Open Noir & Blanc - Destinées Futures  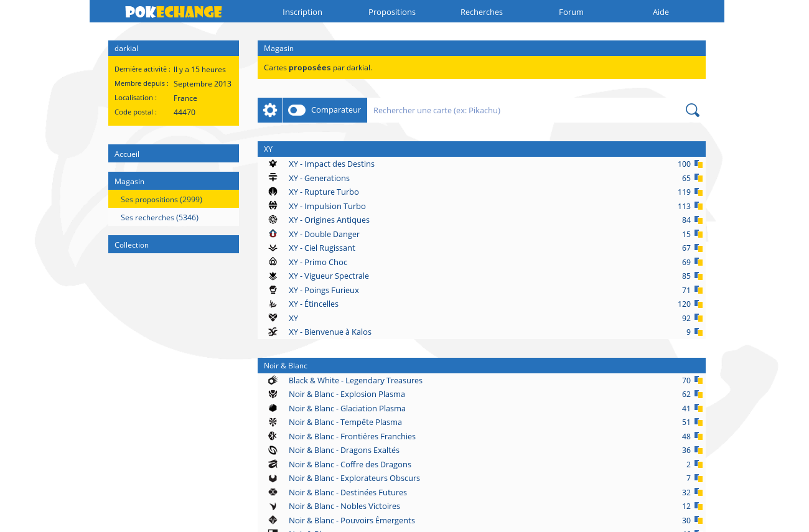point(348,492)
